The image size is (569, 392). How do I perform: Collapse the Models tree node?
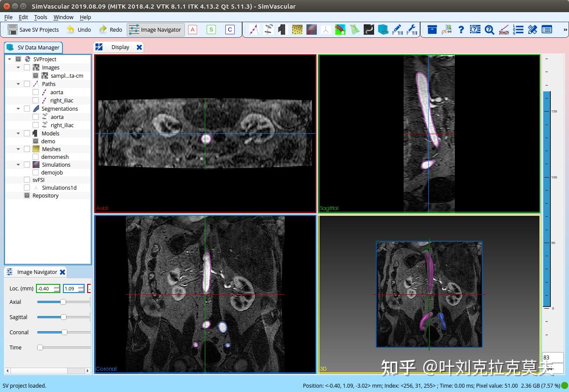click(18, 133)
